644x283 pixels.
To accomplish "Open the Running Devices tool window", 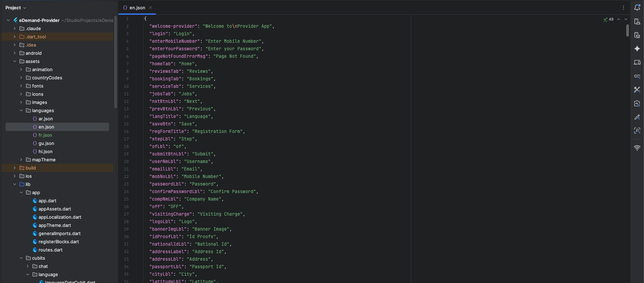I will [x=637, y=35].
